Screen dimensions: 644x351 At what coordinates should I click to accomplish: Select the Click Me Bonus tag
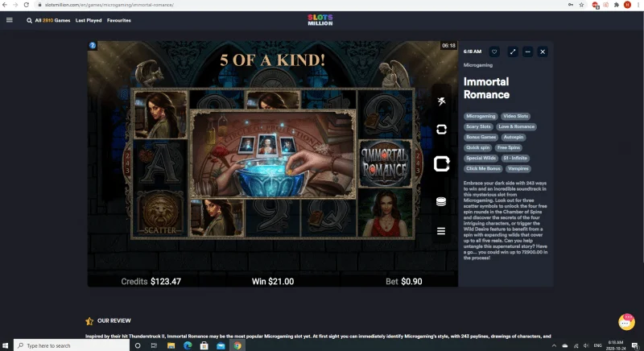pyautogui.click(x=483, y=169)
